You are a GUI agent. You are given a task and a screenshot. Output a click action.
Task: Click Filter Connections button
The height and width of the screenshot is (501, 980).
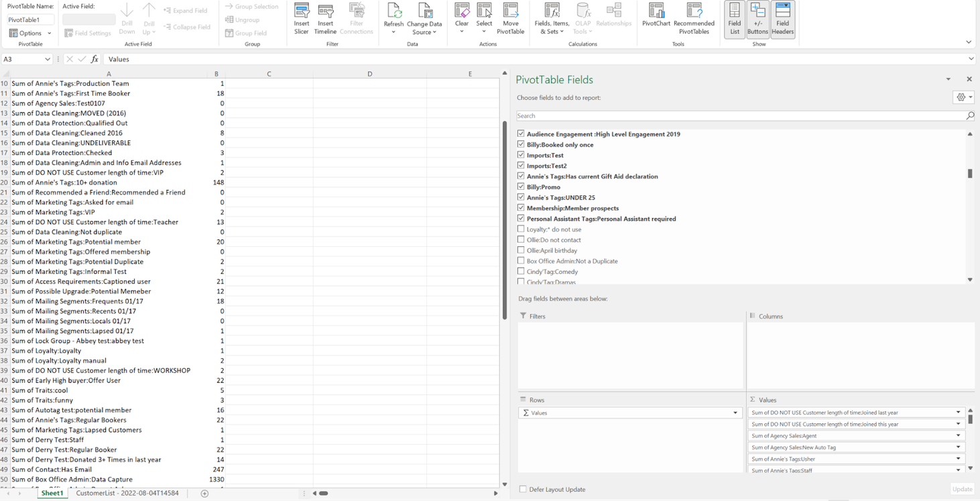(x=356, y=19)
